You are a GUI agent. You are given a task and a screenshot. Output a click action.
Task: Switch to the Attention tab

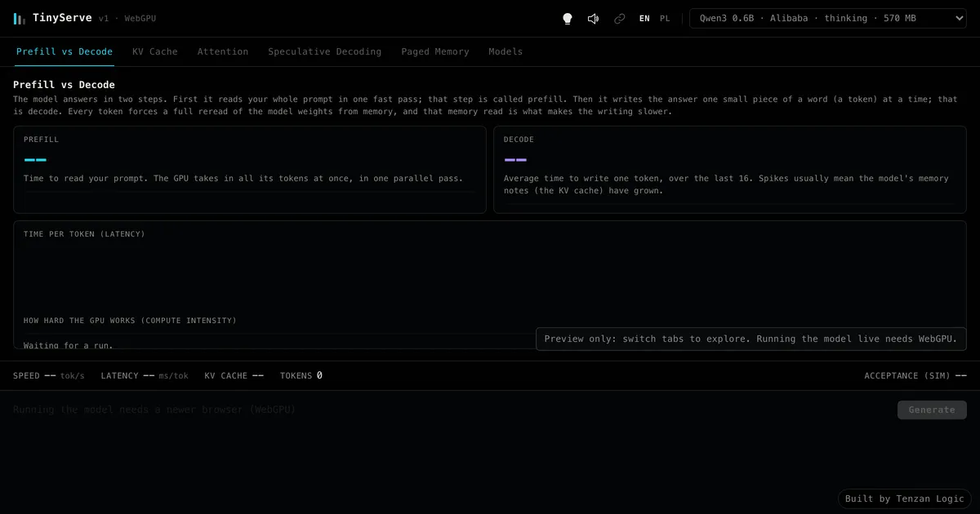[223, 51]
